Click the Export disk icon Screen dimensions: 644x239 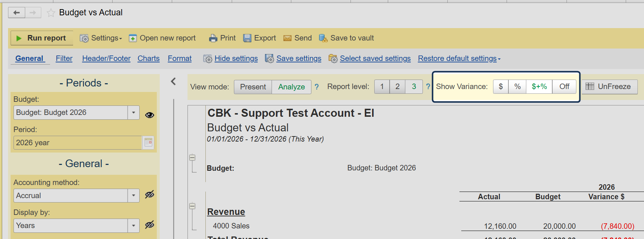click(247, 38)
